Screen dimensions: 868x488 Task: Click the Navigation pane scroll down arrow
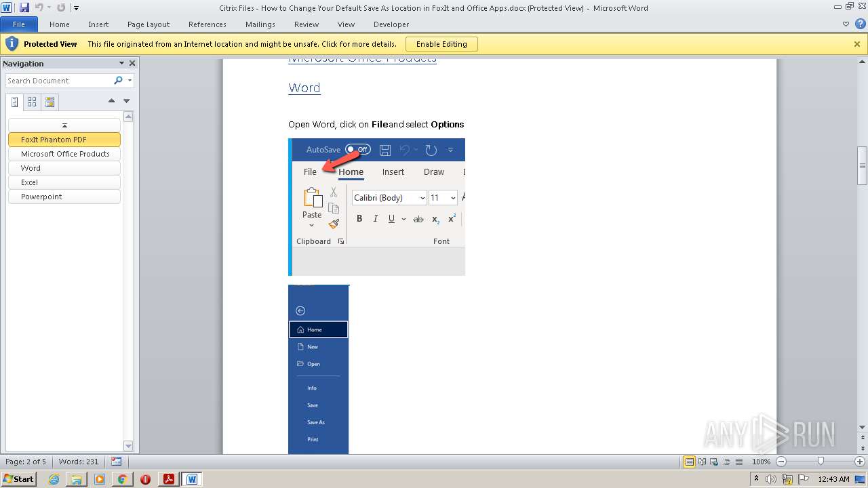click(x=128, y=445)
